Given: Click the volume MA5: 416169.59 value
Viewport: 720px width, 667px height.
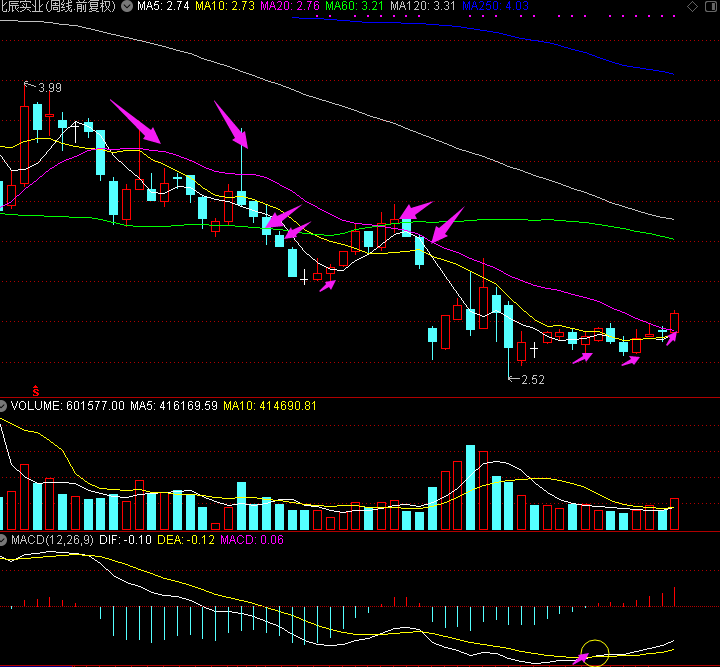Looking at the screenshot, I should (x=174, y=406).
